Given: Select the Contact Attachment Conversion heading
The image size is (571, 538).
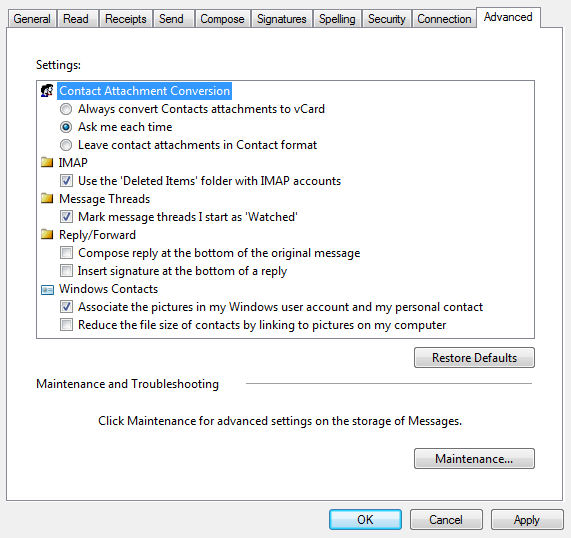Looking at the screenshot, I should pyautogui.click(x=145, y=91).
